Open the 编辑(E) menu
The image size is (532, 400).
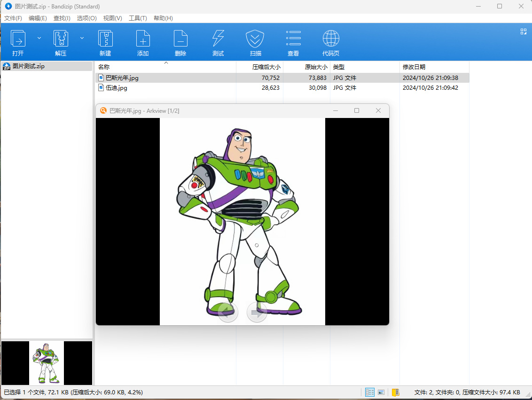tap(38, 18)
